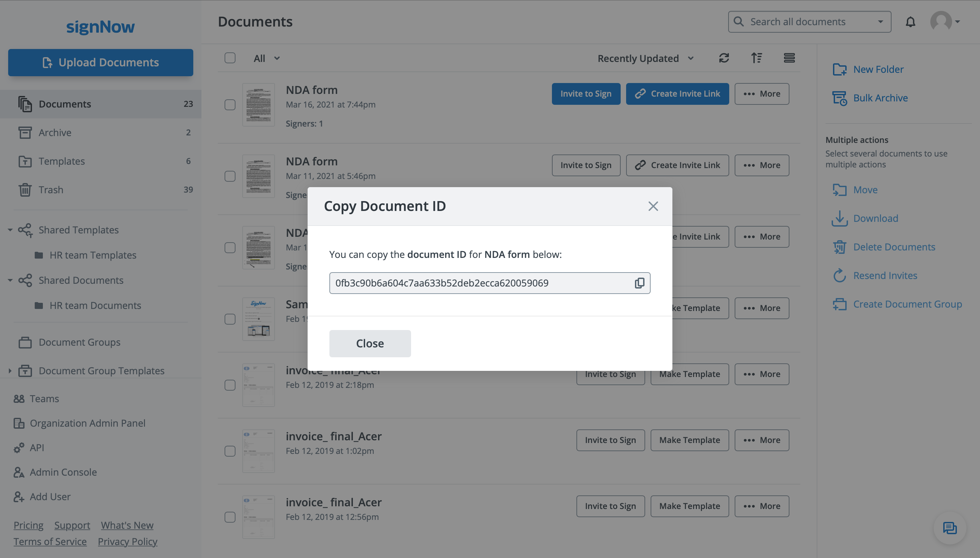Click the New Folder icon

point(839,69)
